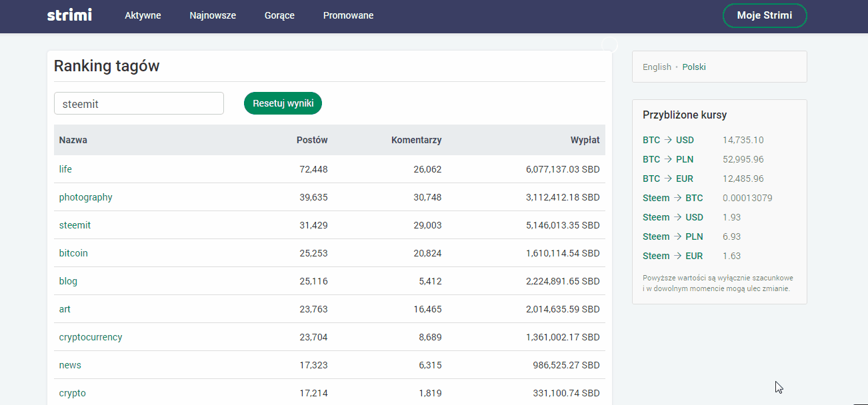Sort by Wypłat column header
The width and height of the screenshot is (868, 405).
(585, 140)
